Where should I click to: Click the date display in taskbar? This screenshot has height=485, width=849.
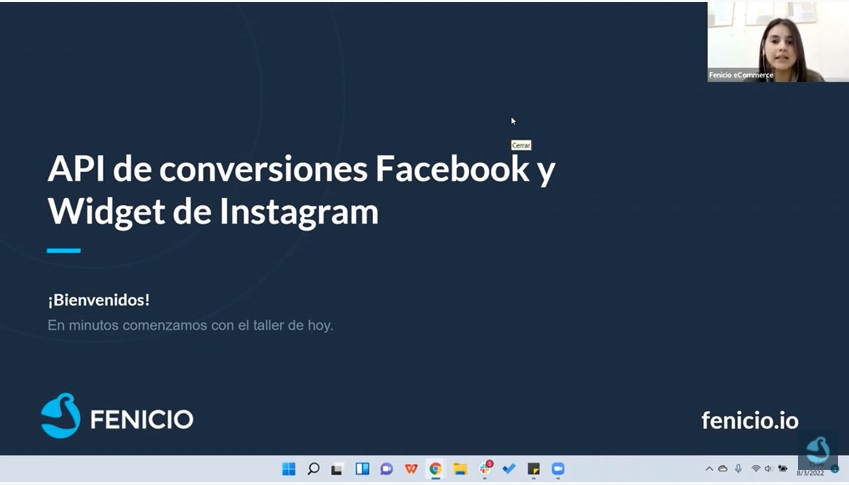(809, 472)
